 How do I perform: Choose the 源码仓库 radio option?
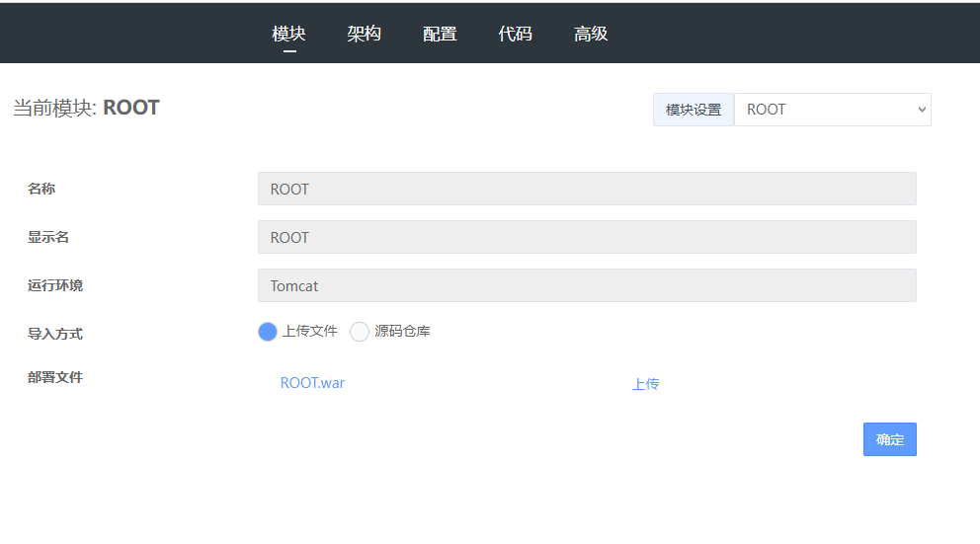(360, 332)
